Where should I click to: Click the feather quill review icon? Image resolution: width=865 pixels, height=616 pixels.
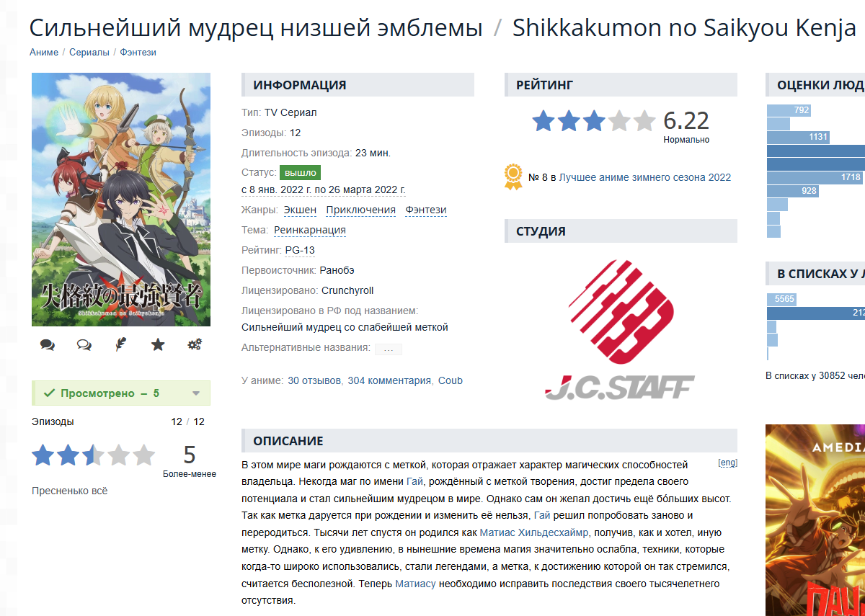click(x=121, y=345)
